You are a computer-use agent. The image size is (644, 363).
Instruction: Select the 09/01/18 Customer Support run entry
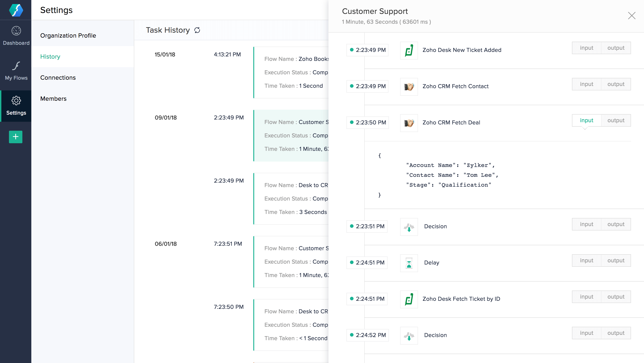pos(290,135)
